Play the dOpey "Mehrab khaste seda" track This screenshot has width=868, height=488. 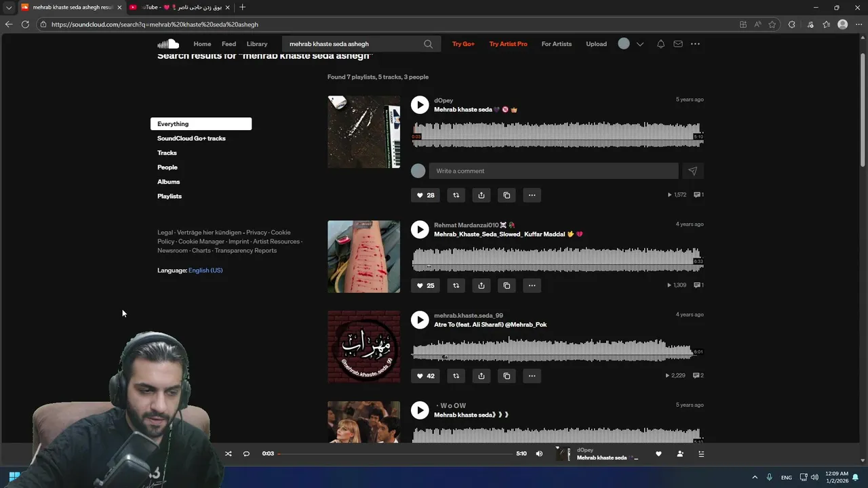420,104
